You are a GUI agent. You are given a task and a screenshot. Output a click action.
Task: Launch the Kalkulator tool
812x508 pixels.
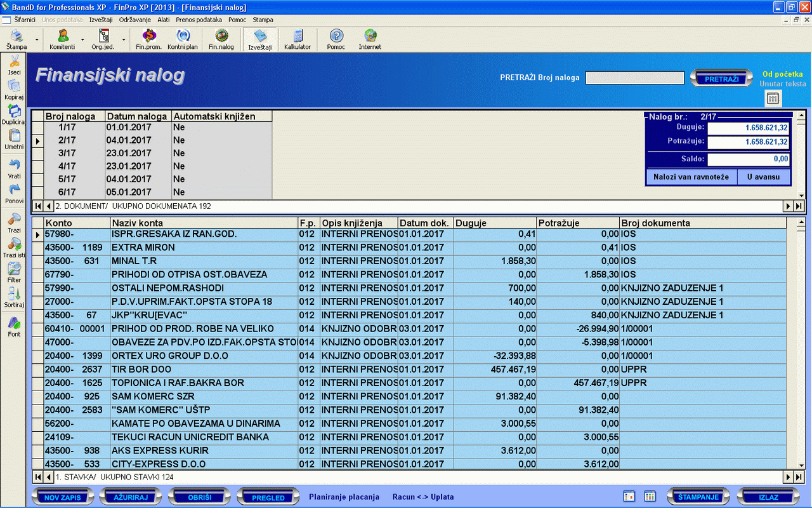click(x=298, y=39)
